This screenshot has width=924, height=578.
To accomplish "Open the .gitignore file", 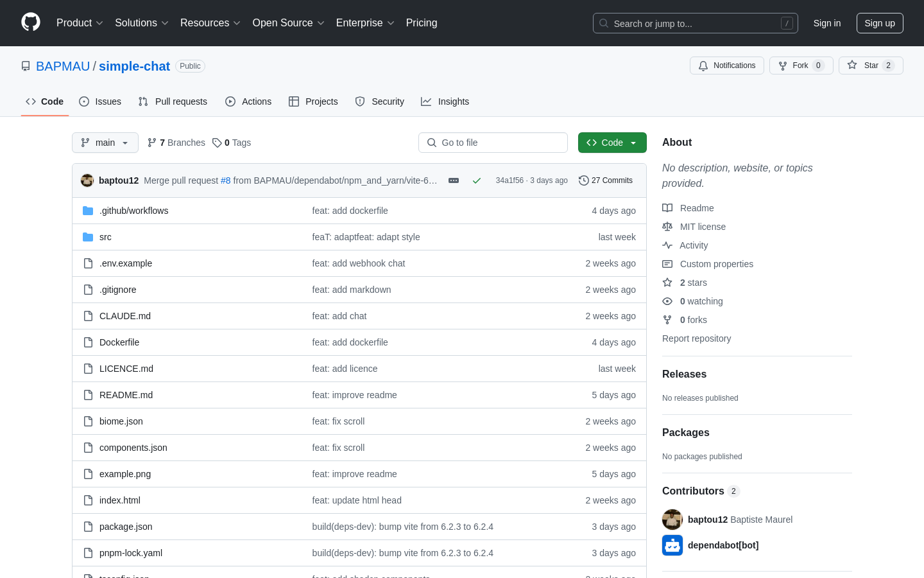I will click(118, 290).
